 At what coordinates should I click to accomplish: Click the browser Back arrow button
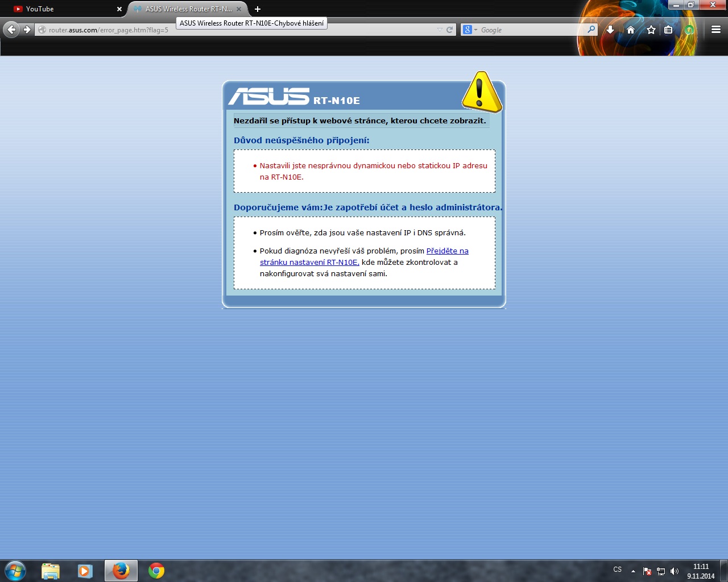tap(11, 30)
